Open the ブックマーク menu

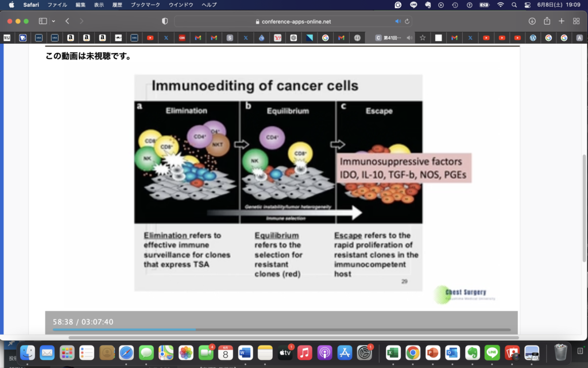pyautogui.click(x=145, y=5)
